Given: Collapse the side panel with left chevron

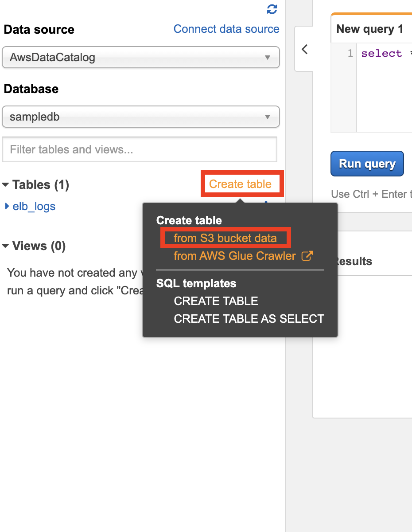Looking at the screenshot, I should click(x=305, y=49).
